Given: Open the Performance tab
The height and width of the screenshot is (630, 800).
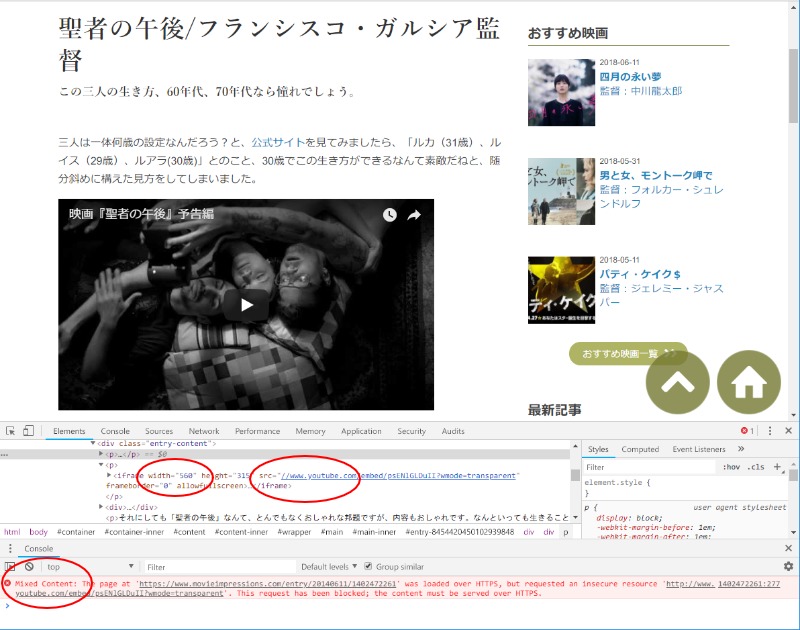Looking at the screenshot, I should tap(257, 431).
